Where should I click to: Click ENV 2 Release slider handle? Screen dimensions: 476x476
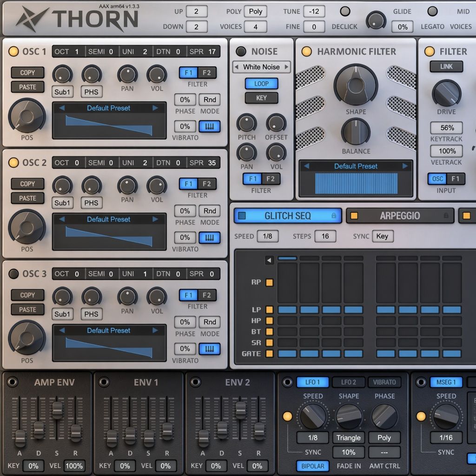259,430
